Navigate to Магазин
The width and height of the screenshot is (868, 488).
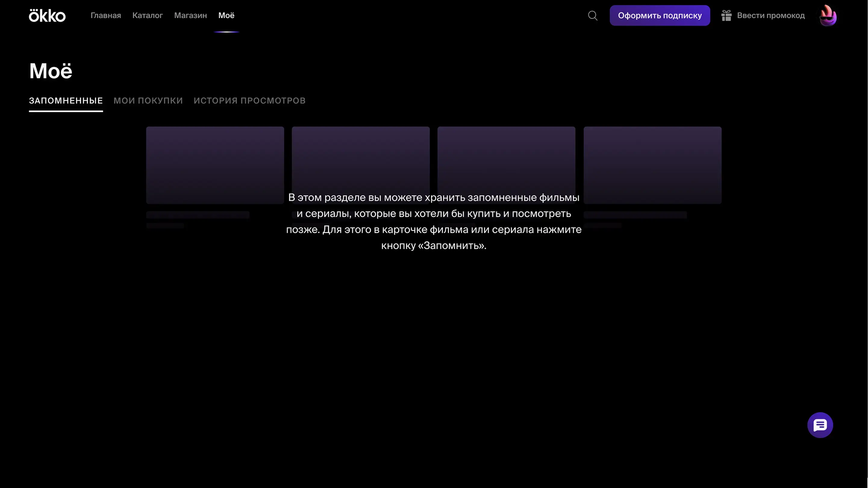(x=190, y=15)
